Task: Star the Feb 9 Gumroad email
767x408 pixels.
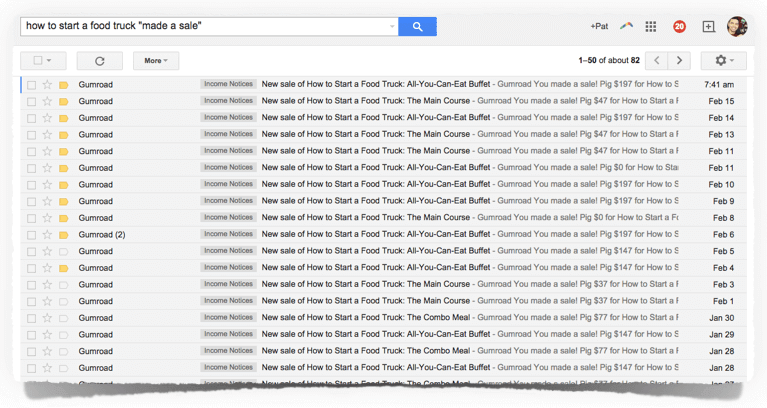Action: pyautogui.click(x=47, y=201)
